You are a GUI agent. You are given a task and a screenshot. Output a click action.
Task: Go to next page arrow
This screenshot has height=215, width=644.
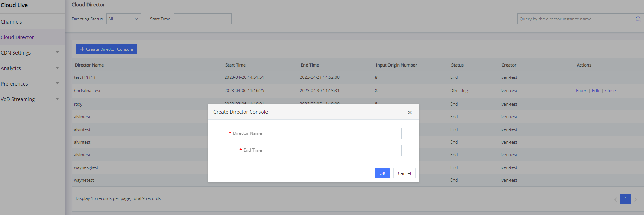(x=635, y=200)
